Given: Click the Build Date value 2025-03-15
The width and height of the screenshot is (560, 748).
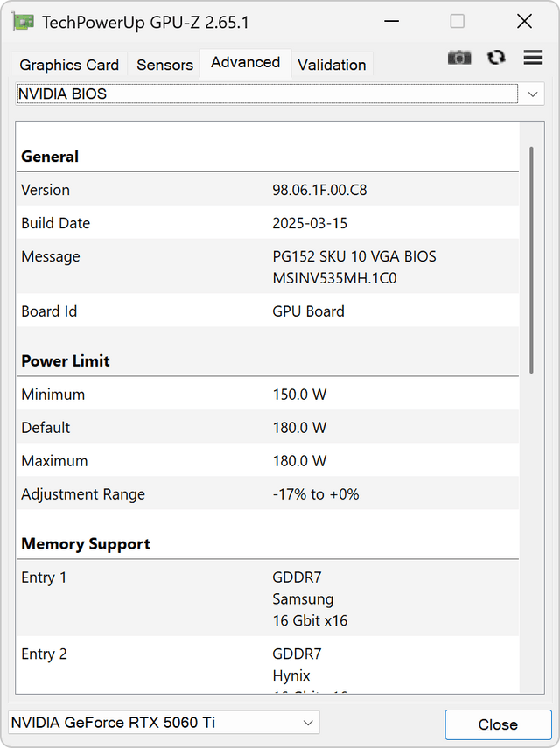Looking at the screenshot, I should (310, 223).
